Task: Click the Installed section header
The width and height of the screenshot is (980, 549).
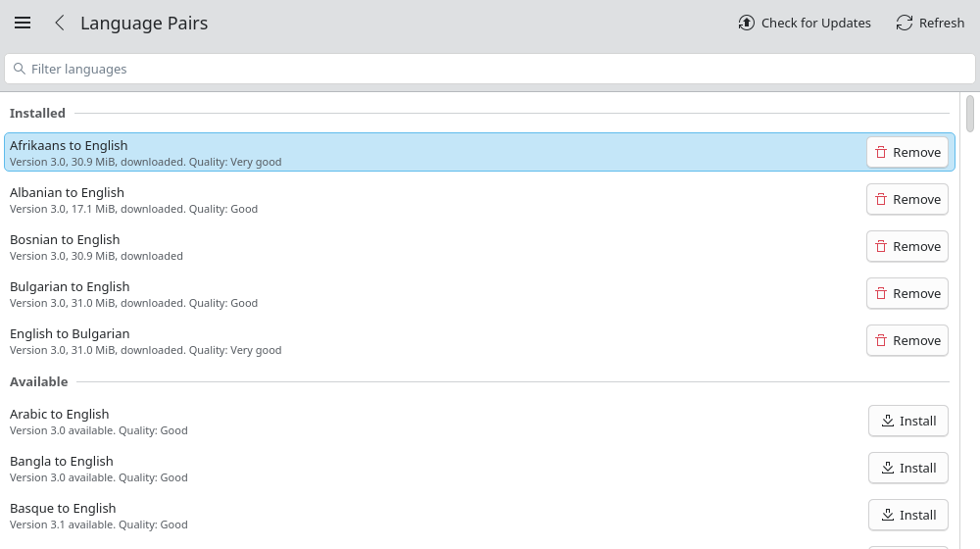Action: [x=37, y=113]
